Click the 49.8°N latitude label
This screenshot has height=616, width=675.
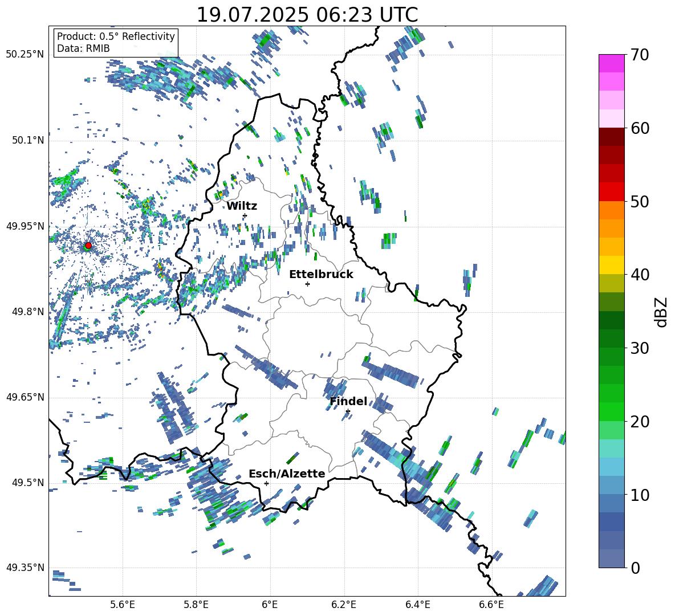point(28,312)
